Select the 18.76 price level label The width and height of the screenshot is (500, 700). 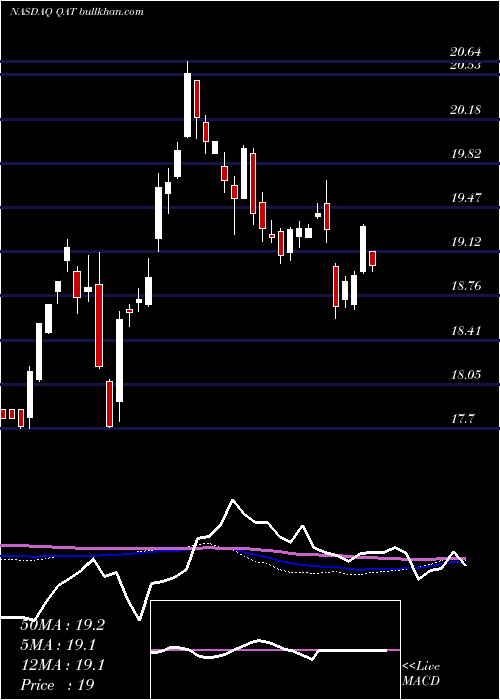tap(466, 286)
